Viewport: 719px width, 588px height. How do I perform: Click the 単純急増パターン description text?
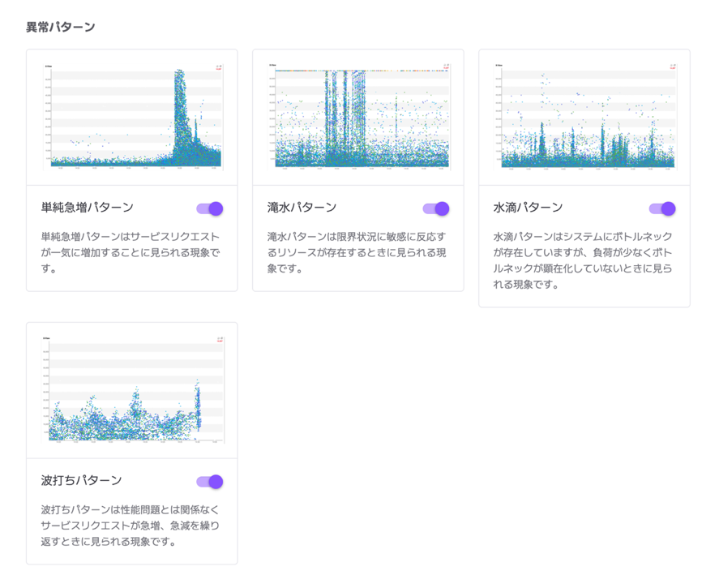pyautogui.click(x=131, y=252)
